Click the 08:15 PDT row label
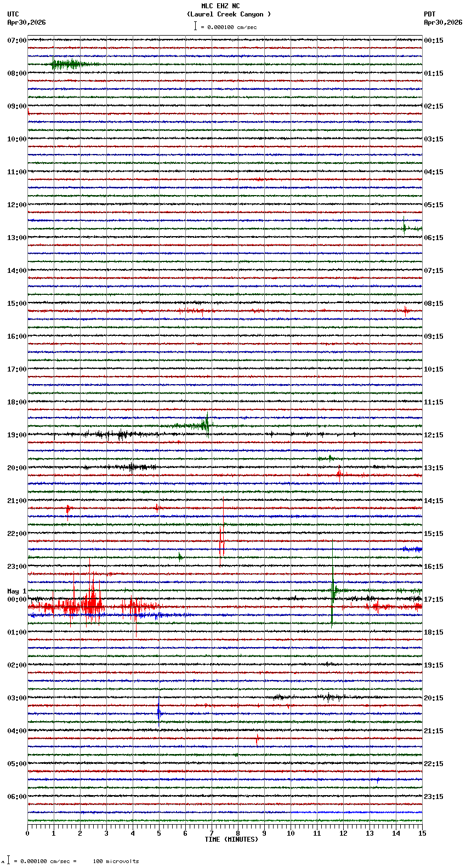 [x=434, y=304]
